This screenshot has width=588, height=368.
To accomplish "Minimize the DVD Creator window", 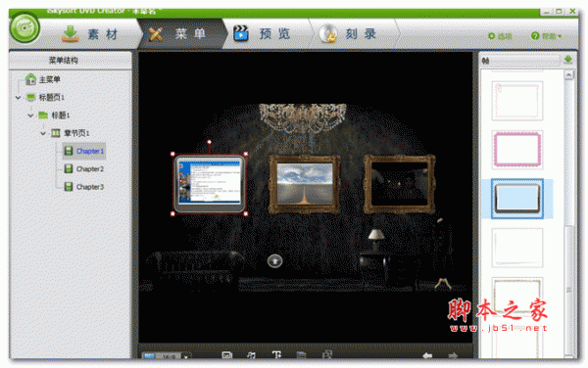I will [546, 12].
